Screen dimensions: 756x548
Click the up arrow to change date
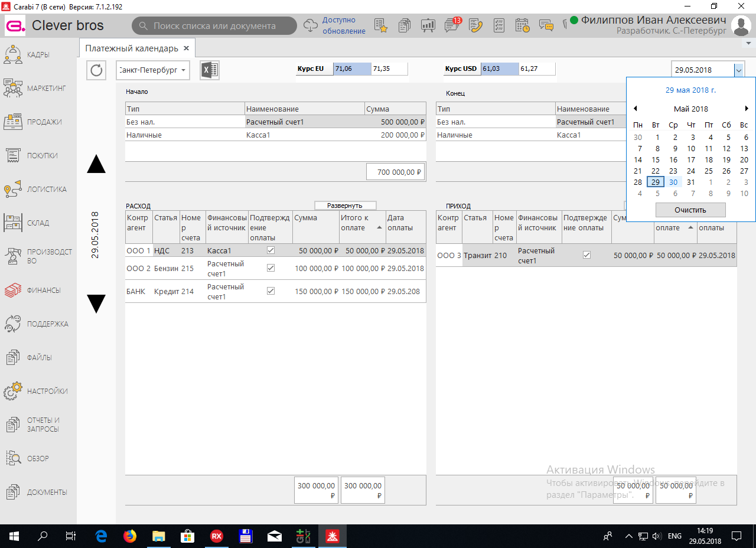[96, 164]
